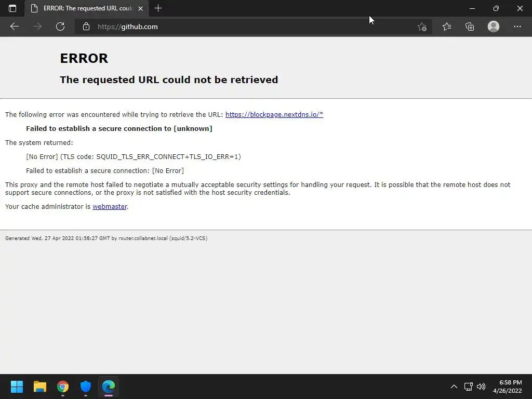Screen dimensions: 532x399
Task: Reload the page with the Refresh icon
Action: click(60, 26)
